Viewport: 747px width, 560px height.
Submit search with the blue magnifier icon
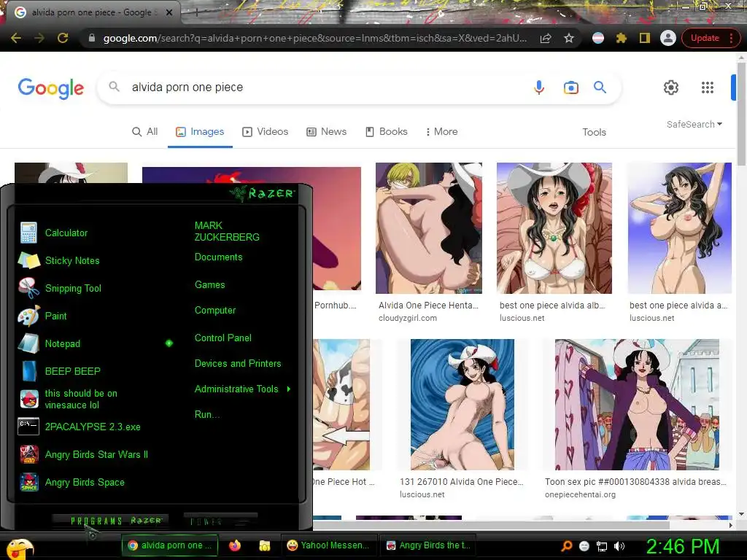click(x=600, y=87)
